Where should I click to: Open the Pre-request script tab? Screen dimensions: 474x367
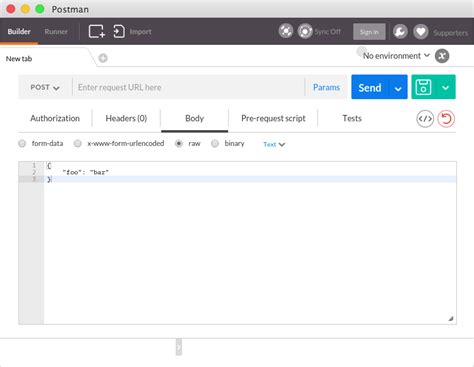273,118
